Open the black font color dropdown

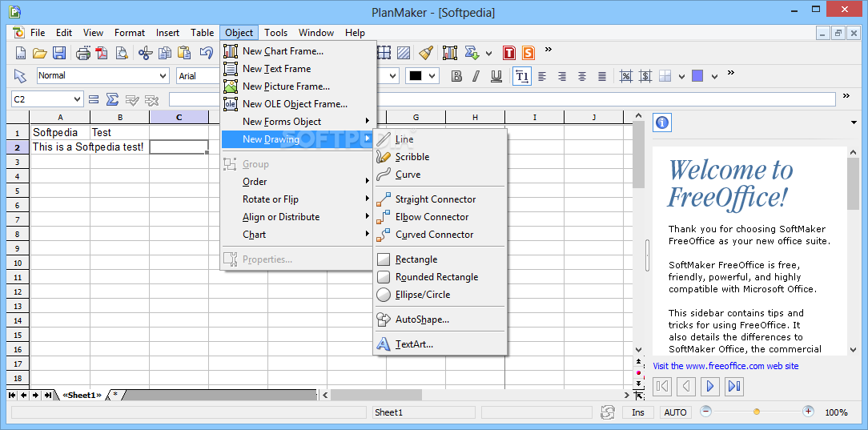point(432,76)
